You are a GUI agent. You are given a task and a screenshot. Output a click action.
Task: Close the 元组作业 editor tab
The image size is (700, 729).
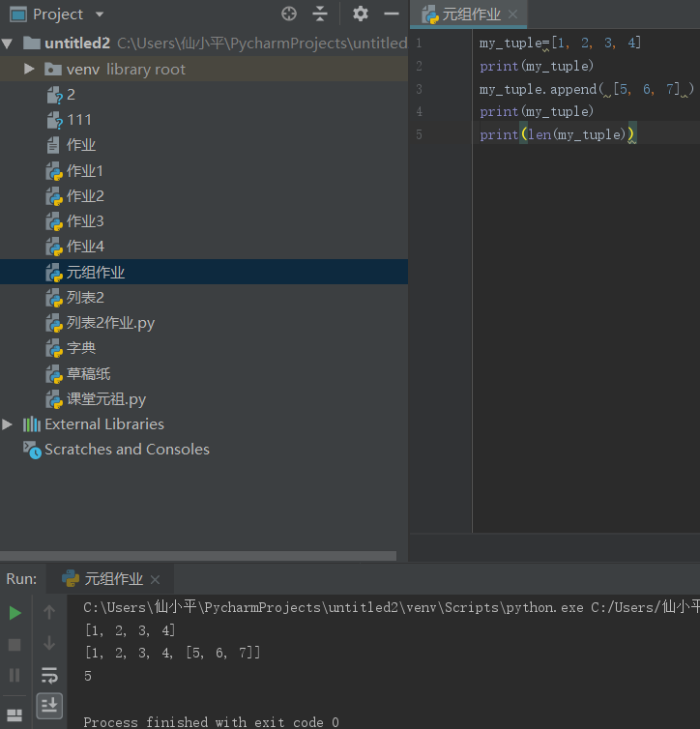click(512, 15)
